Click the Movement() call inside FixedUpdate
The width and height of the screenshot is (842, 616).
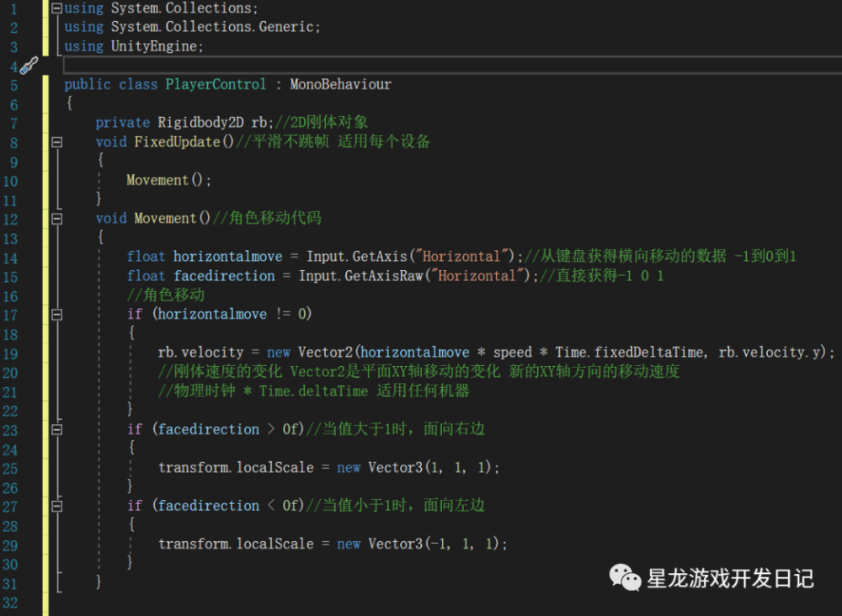tap(168, 180)
